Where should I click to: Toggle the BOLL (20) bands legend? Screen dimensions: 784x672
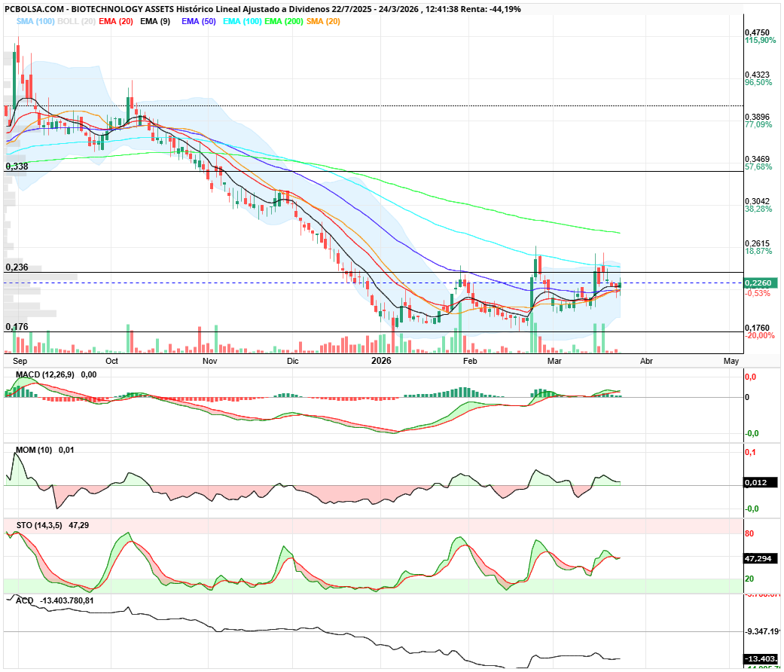coord(76,21)
